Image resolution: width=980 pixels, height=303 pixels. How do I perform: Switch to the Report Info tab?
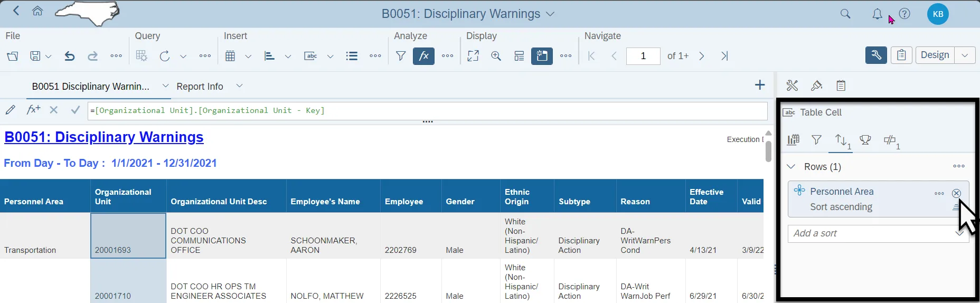click(x=200, y=86)
